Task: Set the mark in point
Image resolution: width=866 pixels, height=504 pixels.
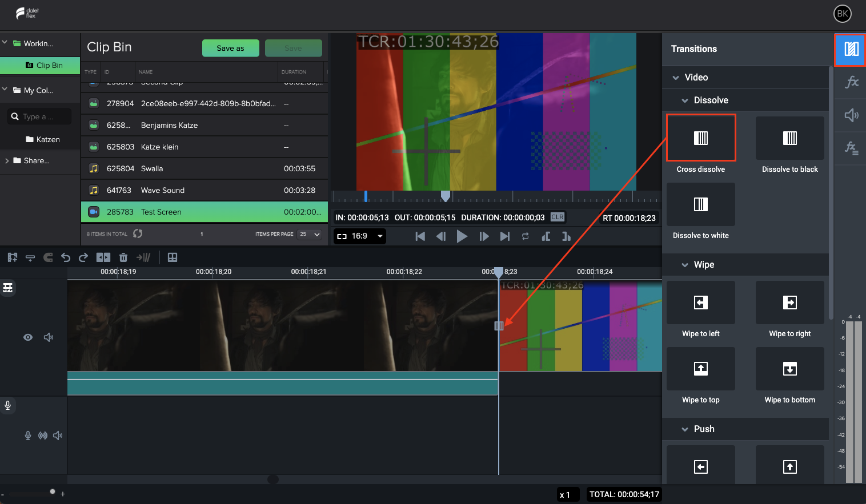Action: 546,236
